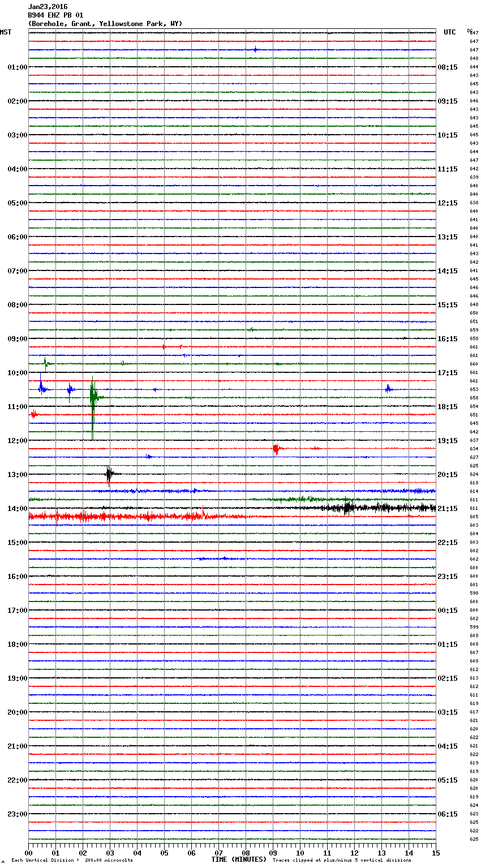Click minute tick 08 on bottom axis
Viewport: 481px width, 868px height.
click(x=246, y=853)
